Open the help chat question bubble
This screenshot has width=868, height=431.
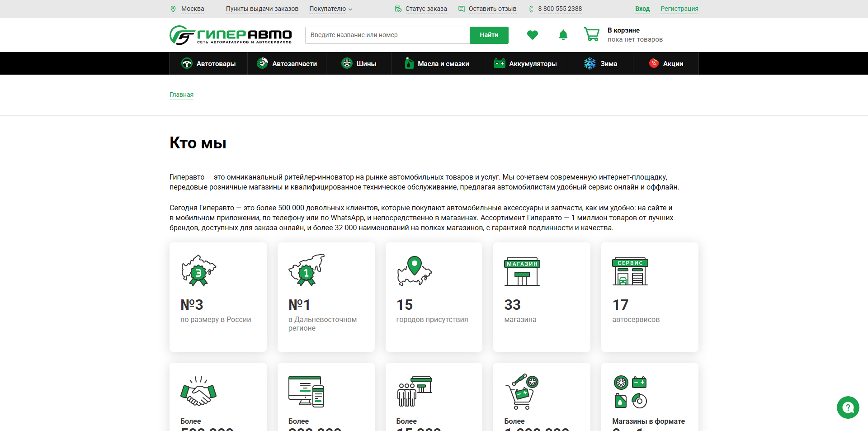point(848,407)
